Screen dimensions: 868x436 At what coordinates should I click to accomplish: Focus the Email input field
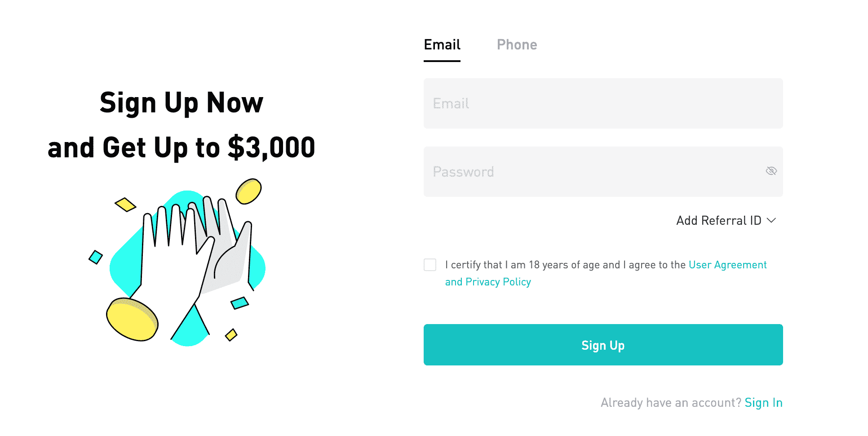coord(603,103)
